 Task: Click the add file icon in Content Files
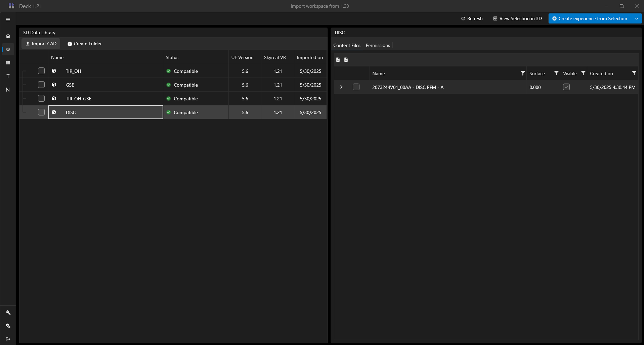click(338, 60)
